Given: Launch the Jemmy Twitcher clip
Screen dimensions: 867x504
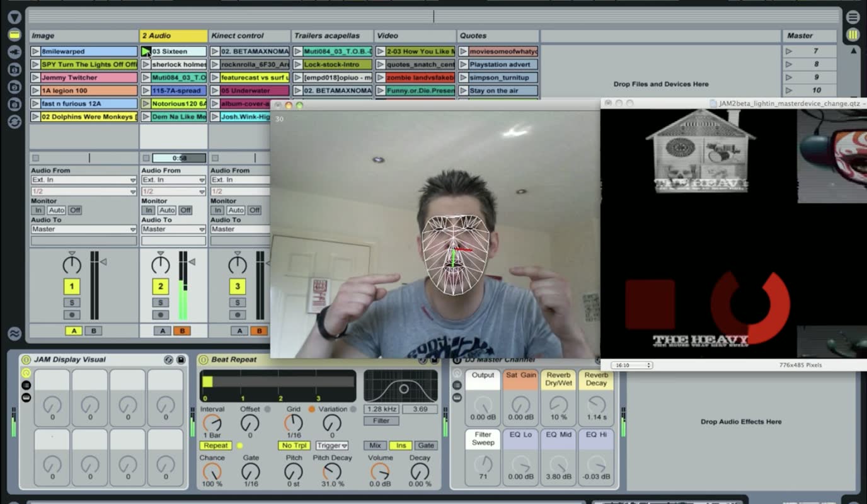Looking at the screenshot, I should (35, 77).
